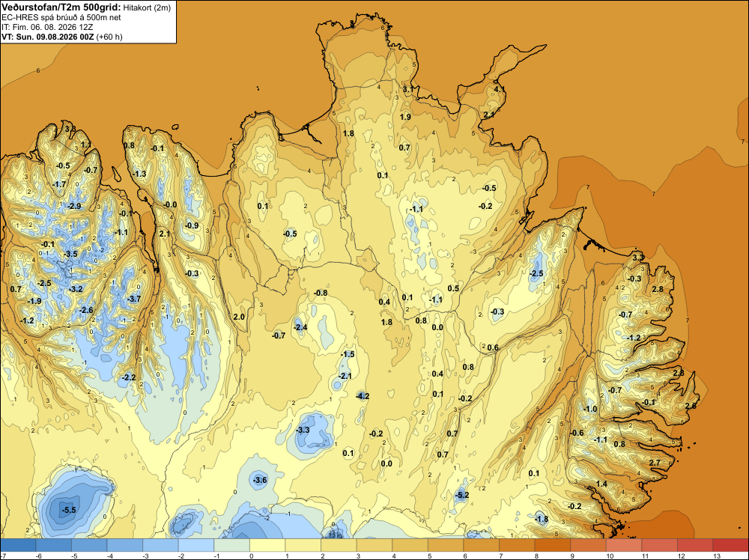Select legend swatch between 6 and 7
749x560 pixels.
pos(481,545)
